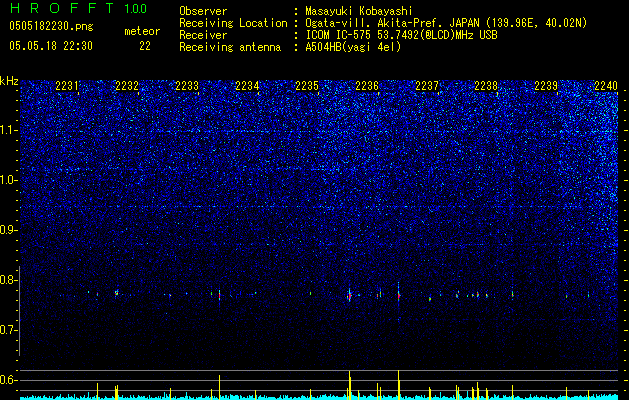
Task: Click the receiver value ICOM IC-575
Action: tap(339, 35)
